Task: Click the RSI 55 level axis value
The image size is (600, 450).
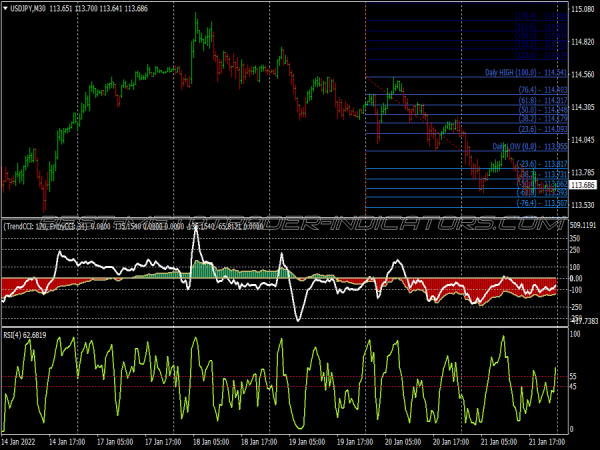Action: click(574, 376)
